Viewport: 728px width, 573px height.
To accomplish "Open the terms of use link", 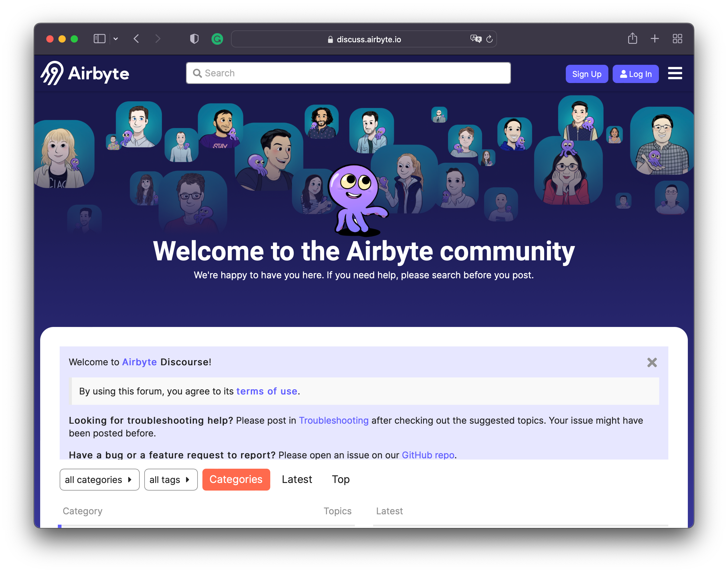I will click(267, 391).
